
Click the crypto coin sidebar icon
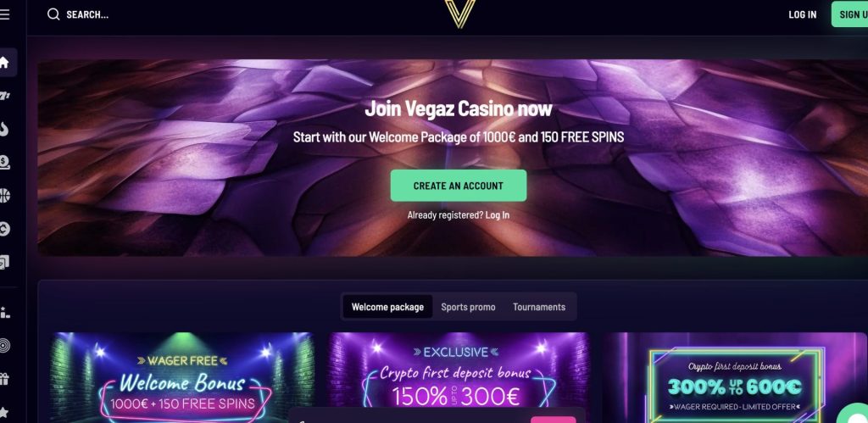[4, 229]
